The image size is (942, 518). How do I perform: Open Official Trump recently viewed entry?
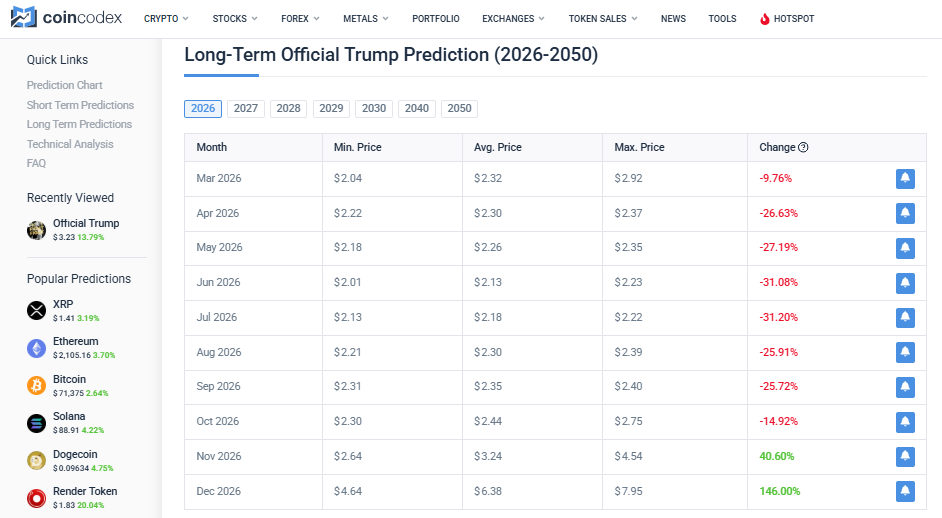click(x=85, y=224)
